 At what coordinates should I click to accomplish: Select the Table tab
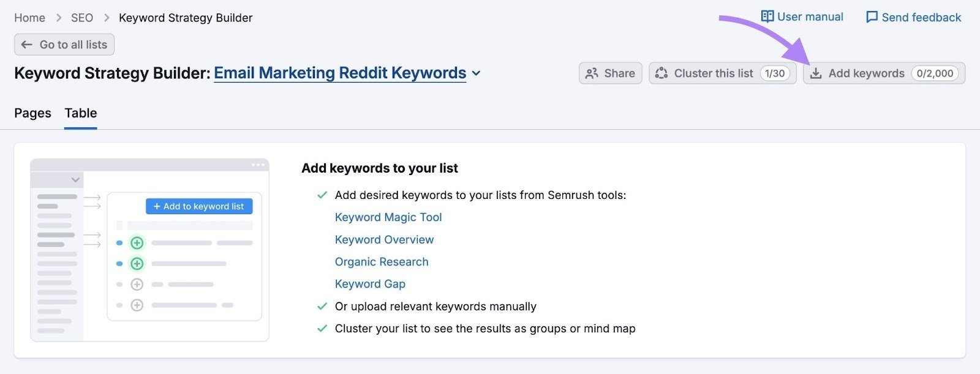click(80, 113)
